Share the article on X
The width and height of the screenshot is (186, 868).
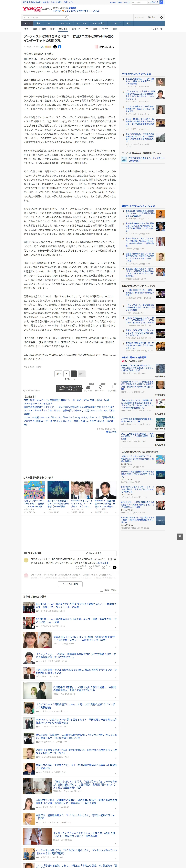55,47
